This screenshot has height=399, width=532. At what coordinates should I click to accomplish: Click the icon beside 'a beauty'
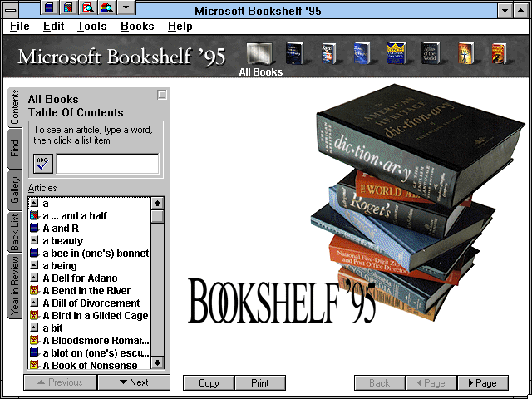tap(34, 240)
